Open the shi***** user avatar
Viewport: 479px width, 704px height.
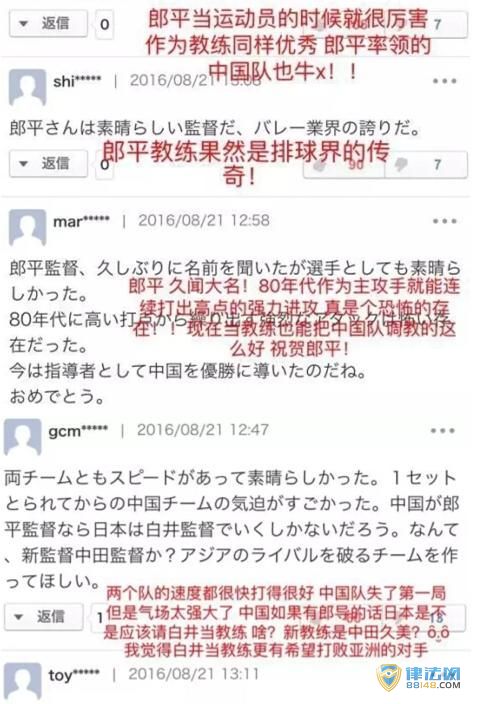tap(27, 87)
